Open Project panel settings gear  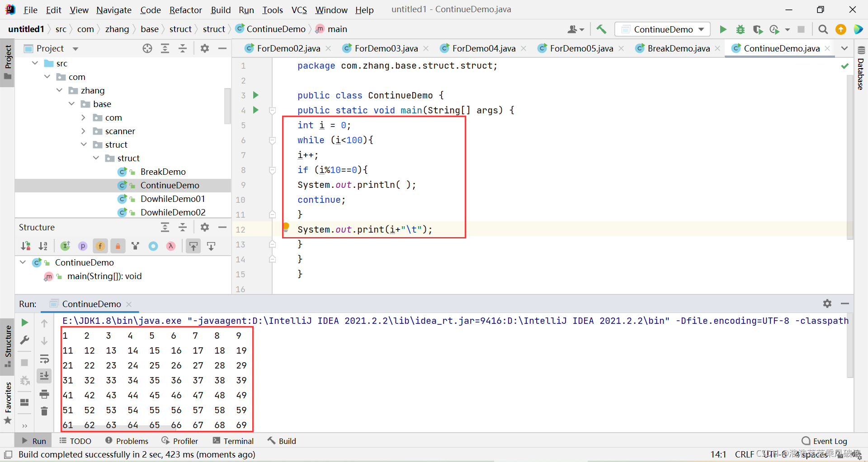(205, 48)
